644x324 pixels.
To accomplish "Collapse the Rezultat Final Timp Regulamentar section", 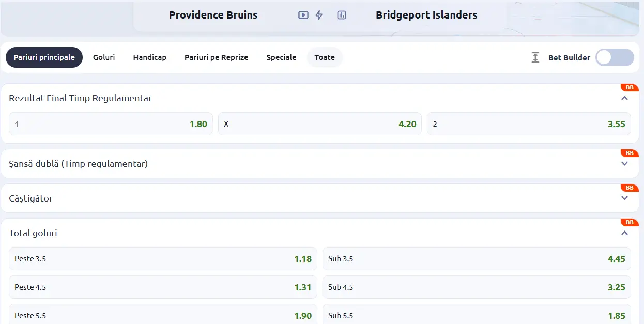I will (x=623, y=98).
